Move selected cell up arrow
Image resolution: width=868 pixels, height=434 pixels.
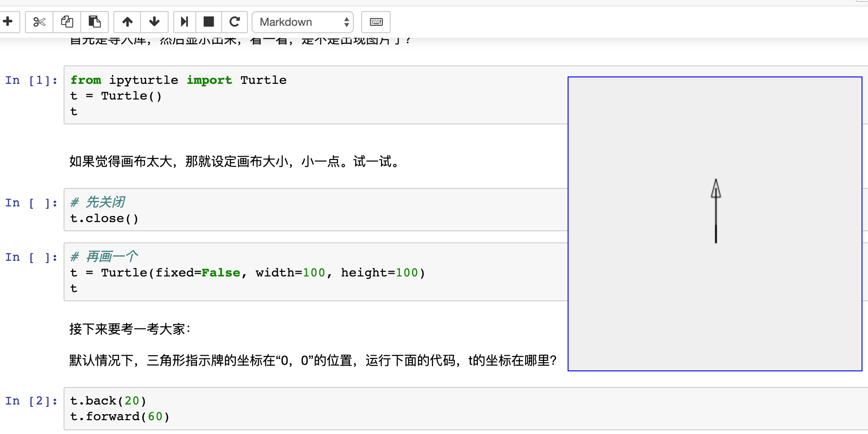[x=127, y=22]
